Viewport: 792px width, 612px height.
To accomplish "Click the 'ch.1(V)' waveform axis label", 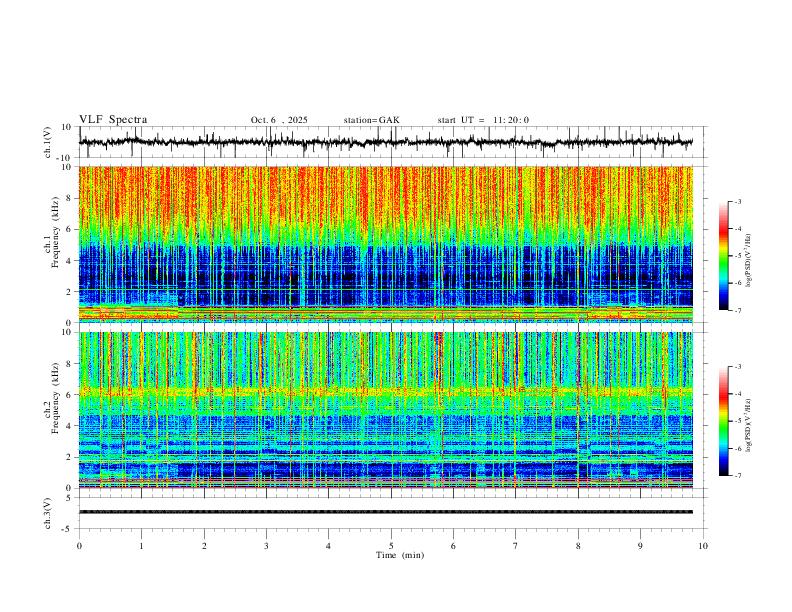I will [48, 142].
